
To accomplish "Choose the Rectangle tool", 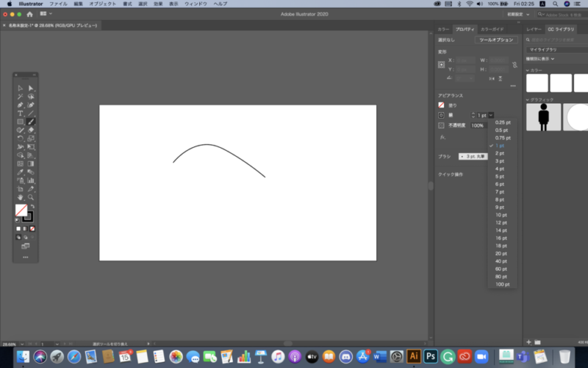I will pos(21,121).
